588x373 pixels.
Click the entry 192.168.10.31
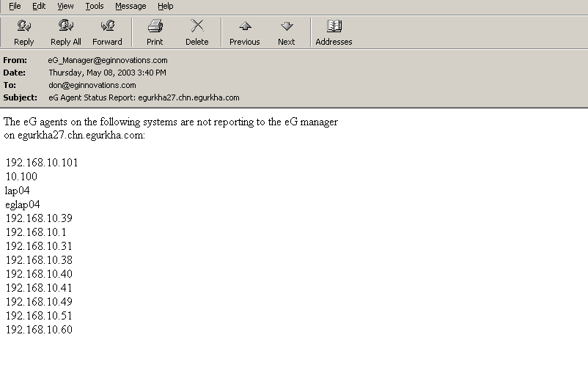pos(39,246)
